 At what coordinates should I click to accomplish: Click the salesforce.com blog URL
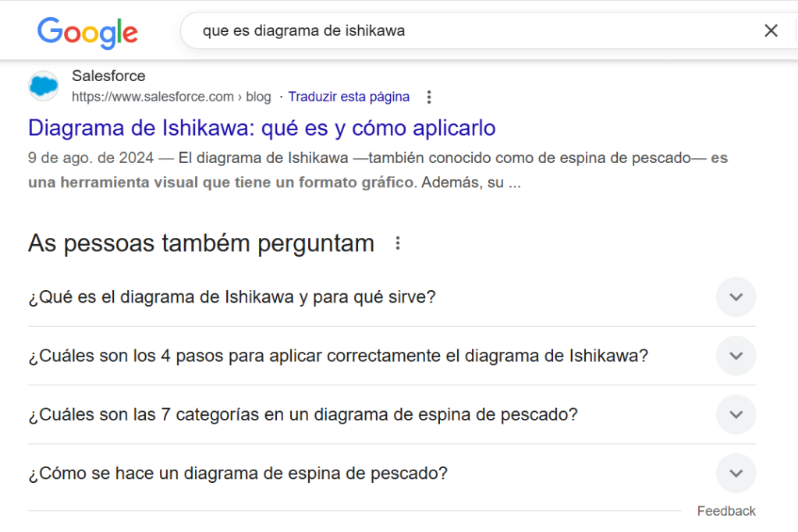[171, 97]
